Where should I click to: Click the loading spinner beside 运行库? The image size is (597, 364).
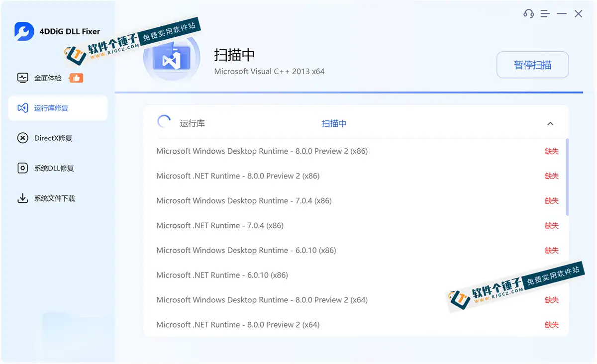pos(164,121)
